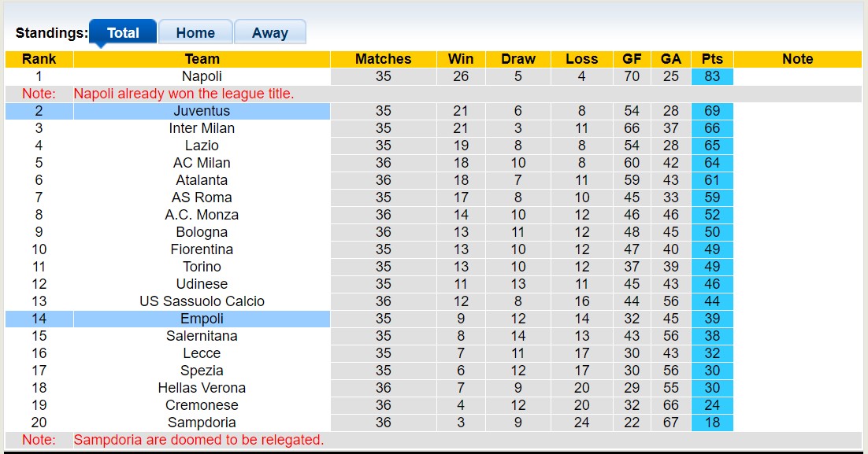Click Inter Milan in the table

pyautogui.click(x=202, y=128)
